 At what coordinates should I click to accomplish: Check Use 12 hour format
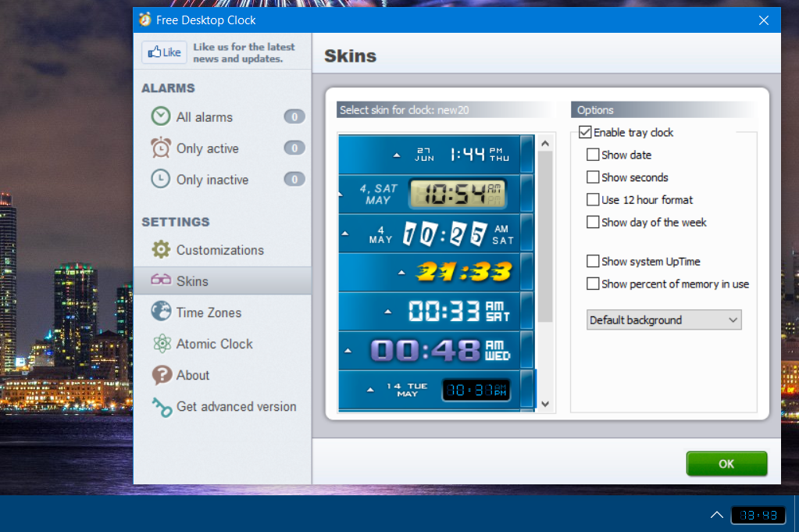click(593, 199)
